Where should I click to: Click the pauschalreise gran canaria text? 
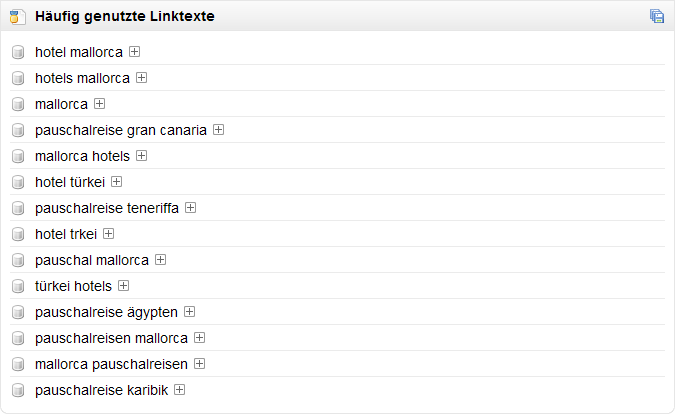click(x=121, y=130)
